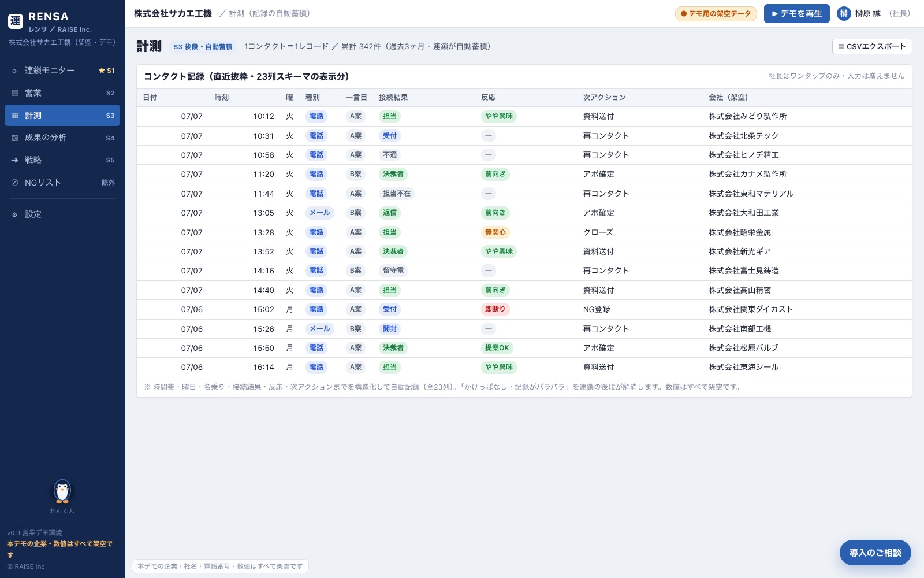The width and height of the screenshot is (924, 578).
Task: Click the S3 後段・自動蓄積 tag
Action: point(203,47)
